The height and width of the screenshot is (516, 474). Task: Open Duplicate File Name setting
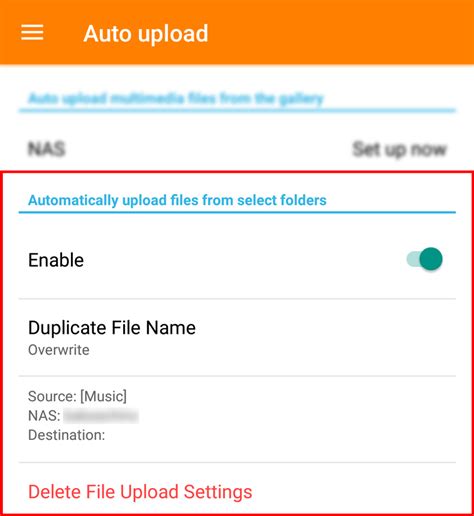(237, 337)
